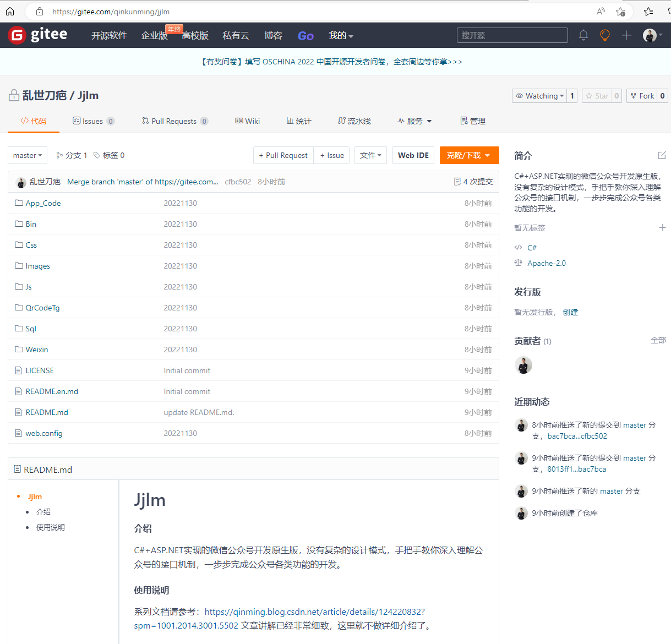Open your profile avatar menu
The image size is (671, 644).
(650, 35)
